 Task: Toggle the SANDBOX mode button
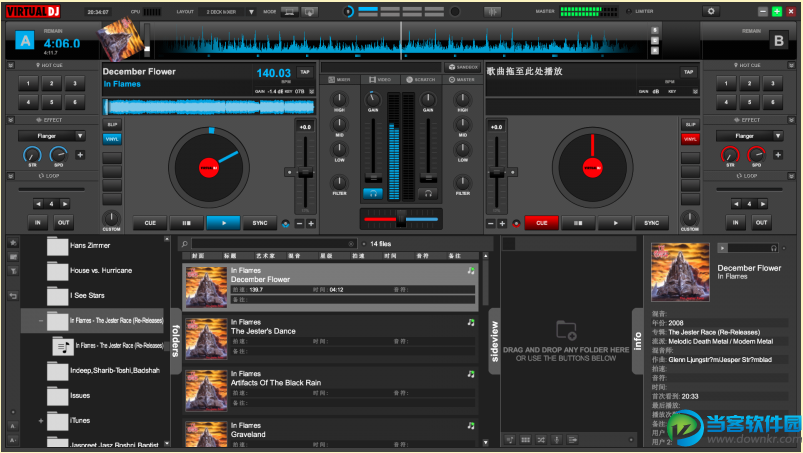click(x=463, y=67)
